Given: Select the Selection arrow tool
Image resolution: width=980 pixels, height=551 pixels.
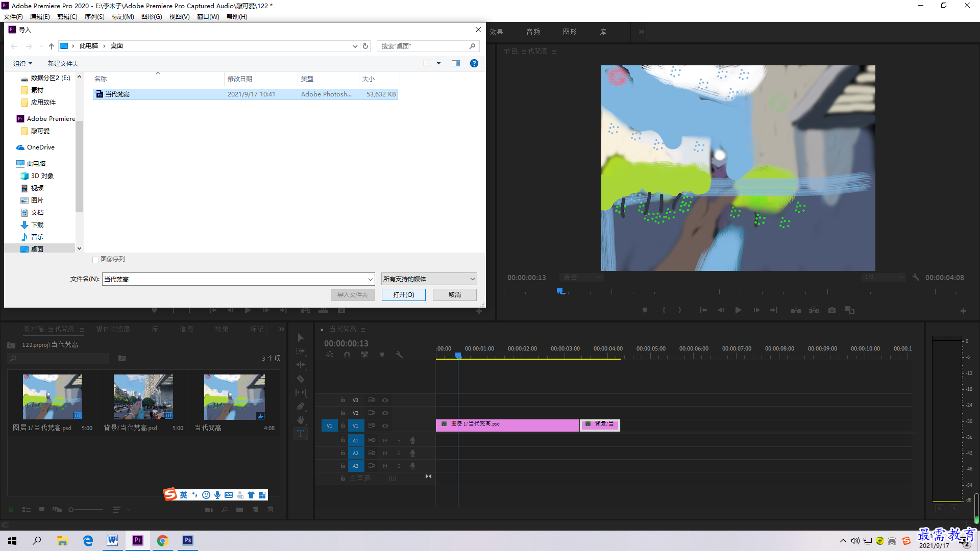Looking at the screenshot, I should [x=301, y=337].
